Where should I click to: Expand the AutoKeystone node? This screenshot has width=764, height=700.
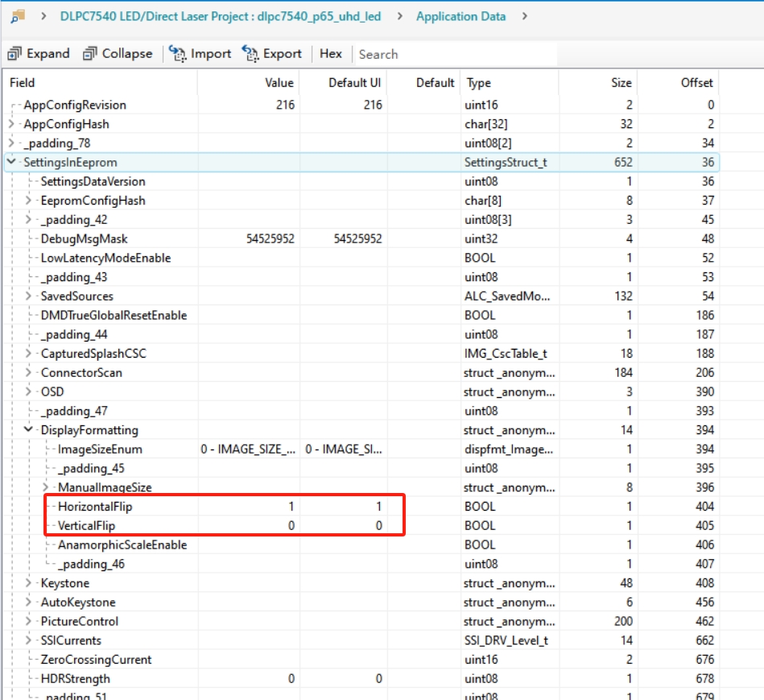point(29,602)
